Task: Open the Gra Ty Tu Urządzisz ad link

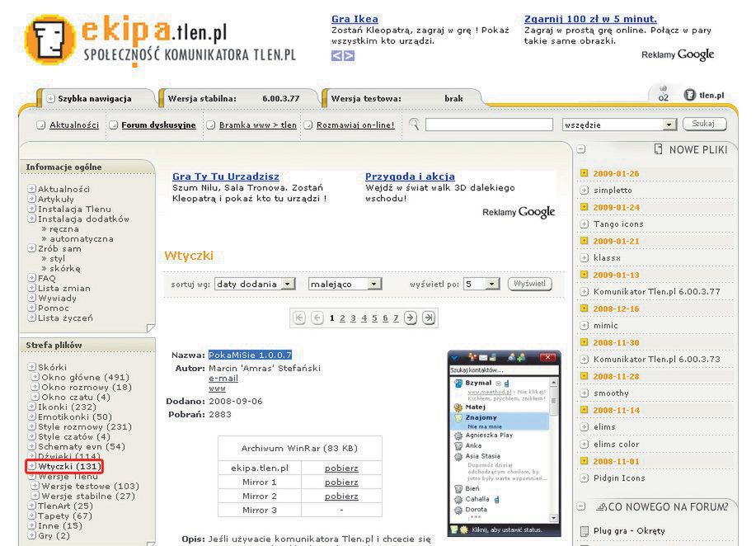Action: point(226,177)
